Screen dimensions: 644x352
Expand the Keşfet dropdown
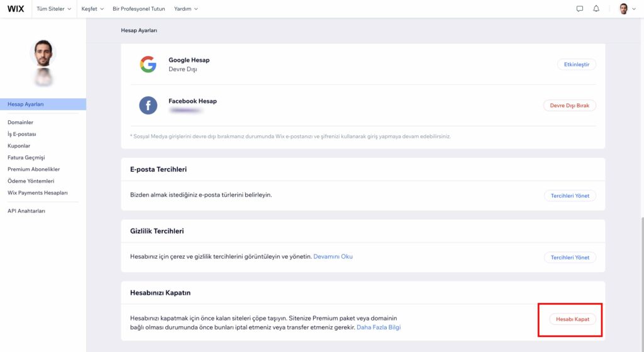pyautogui.click(x=92, y=9)
